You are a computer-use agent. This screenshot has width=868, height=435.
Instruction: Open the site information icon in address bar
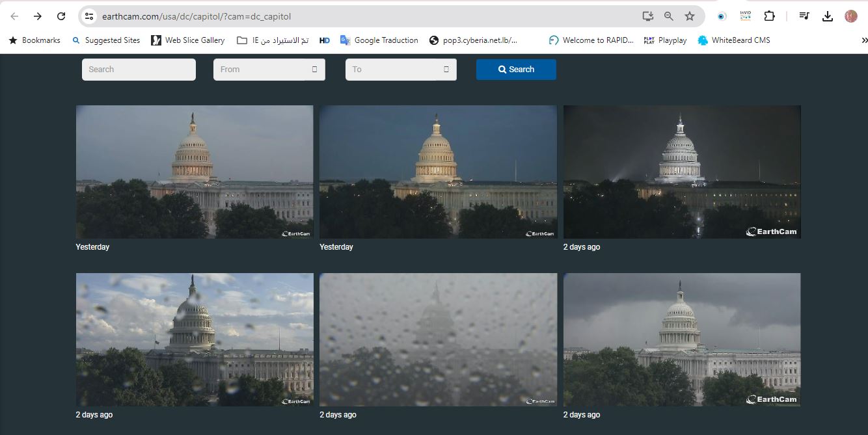[89, 16]
